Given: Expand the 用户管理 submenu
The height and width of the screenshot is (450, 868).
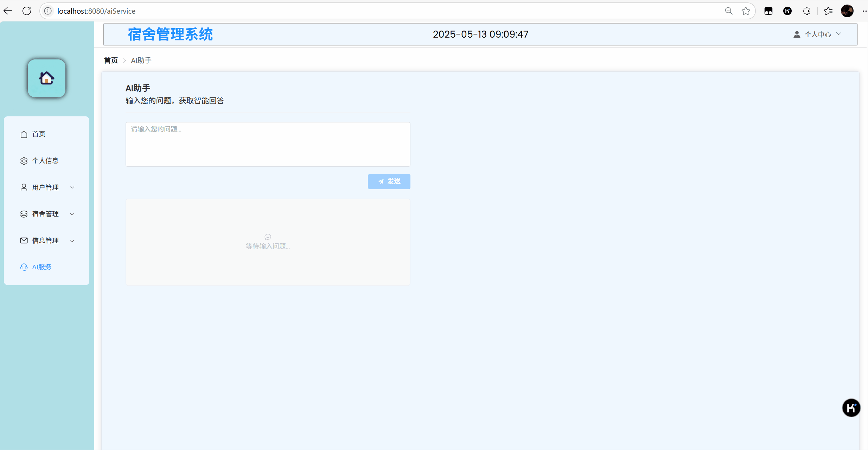Looking at the screenshot, I should click(x=46, y=187).
